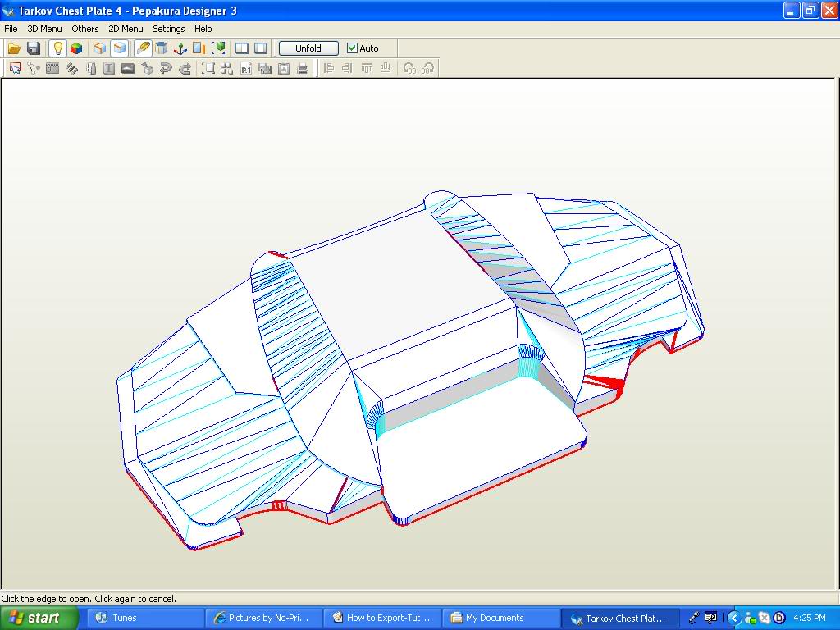
Task: Toggle the light bulb lighting icon
Action: point(57,48)
